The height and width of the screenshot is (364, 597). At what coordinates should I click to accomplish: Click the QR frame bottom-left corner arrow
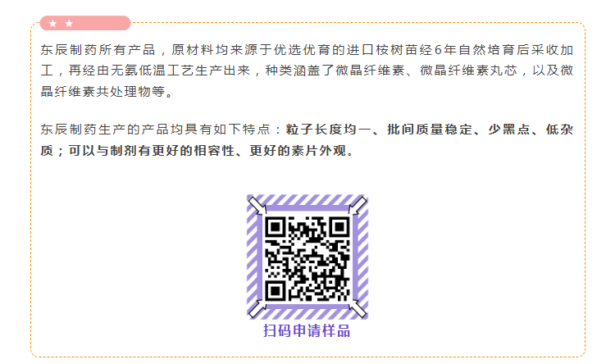tap(257, 309)
